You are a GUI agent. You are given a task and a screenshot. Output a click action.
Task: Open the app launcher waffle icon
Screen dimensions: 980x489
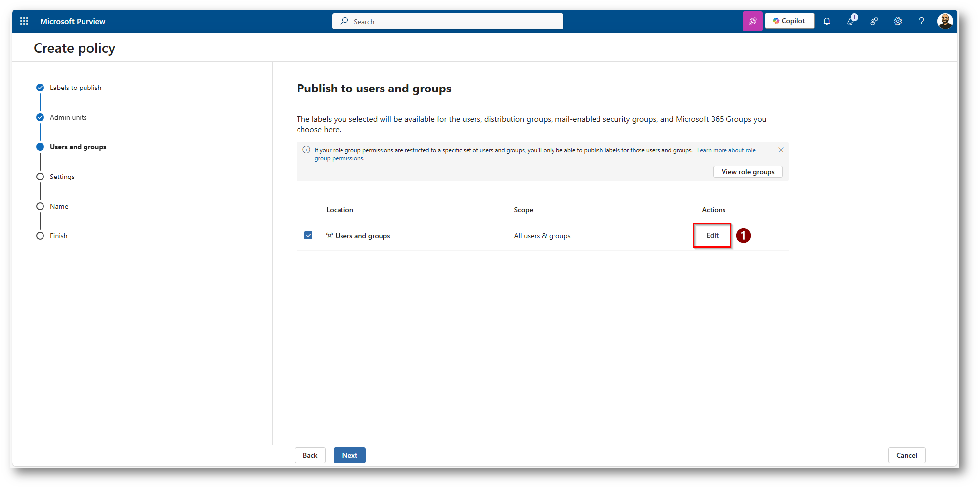pyautogui.click(x=24, y=21)
